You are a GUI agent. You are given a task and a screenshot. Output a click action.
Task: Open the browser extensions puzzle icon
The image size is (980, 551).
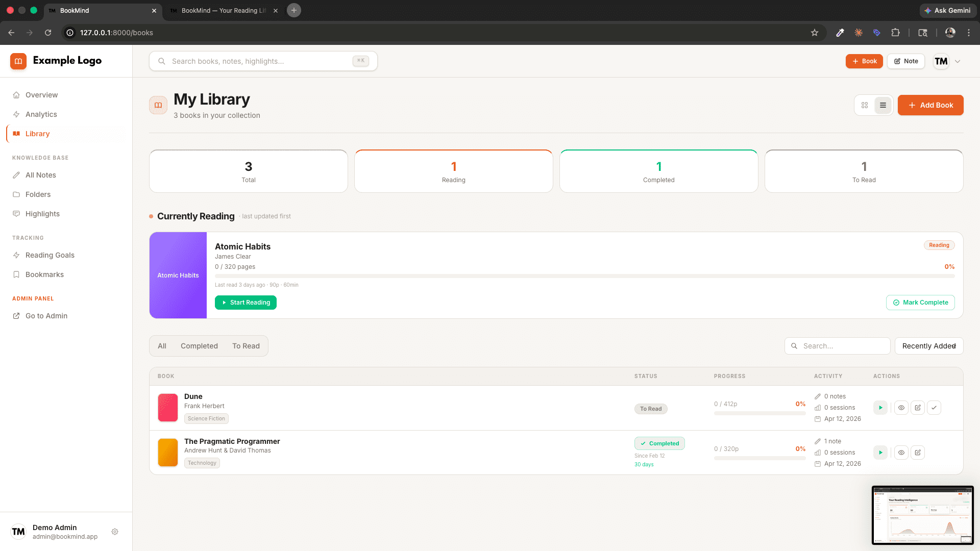(x=895, y=33)
